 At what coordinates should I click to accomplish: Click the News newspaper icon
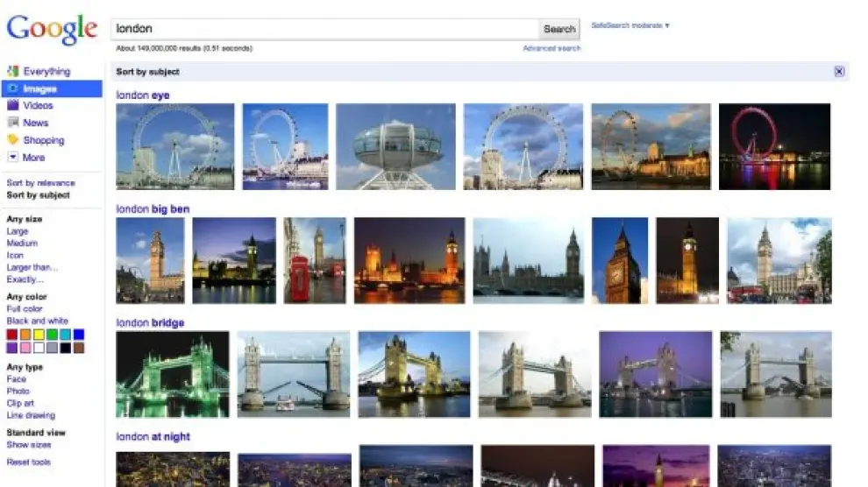click(12, 124)
